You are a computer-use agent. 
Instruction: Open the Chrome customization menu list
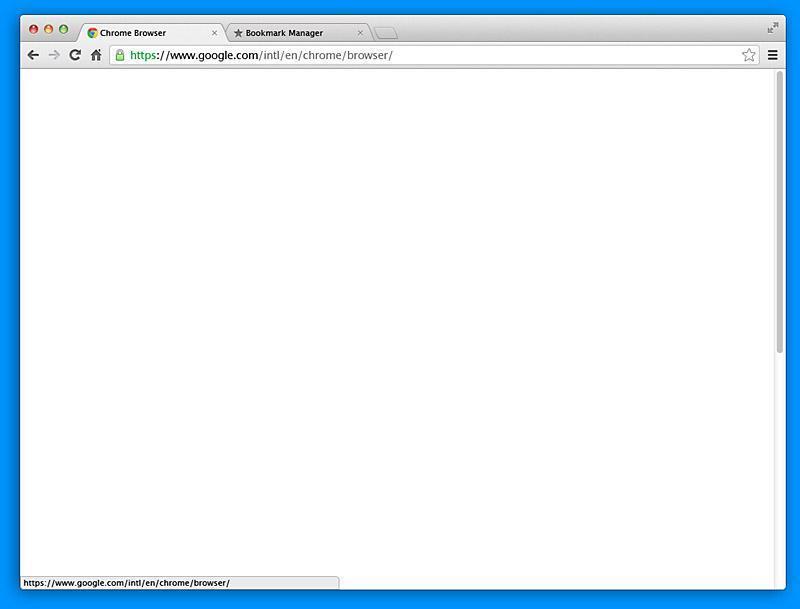pos(772,55)
